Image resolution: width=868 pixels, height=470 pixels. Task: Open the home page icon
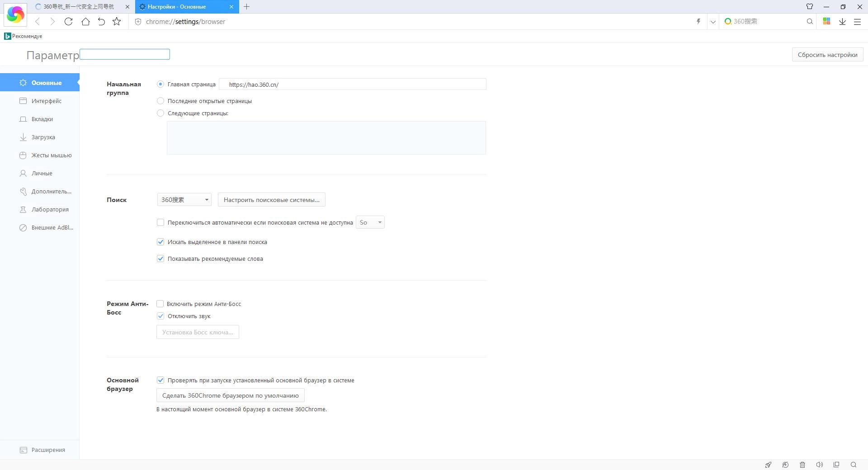[85, 21]
